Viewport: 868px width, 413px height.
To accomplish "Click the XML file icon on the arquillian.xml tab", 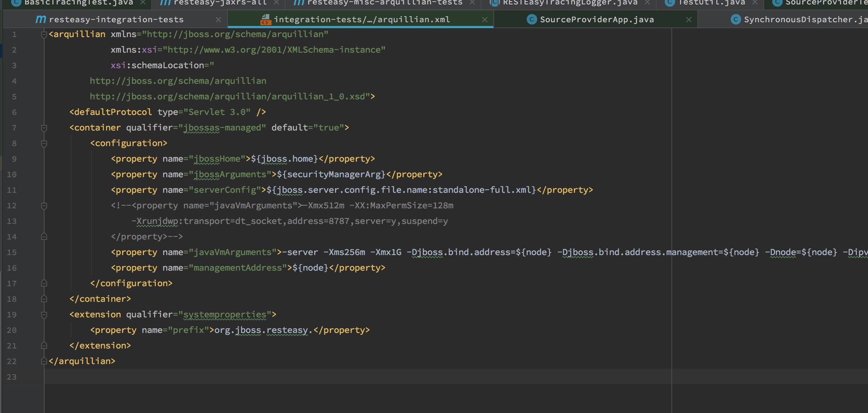I will point(265,19).
